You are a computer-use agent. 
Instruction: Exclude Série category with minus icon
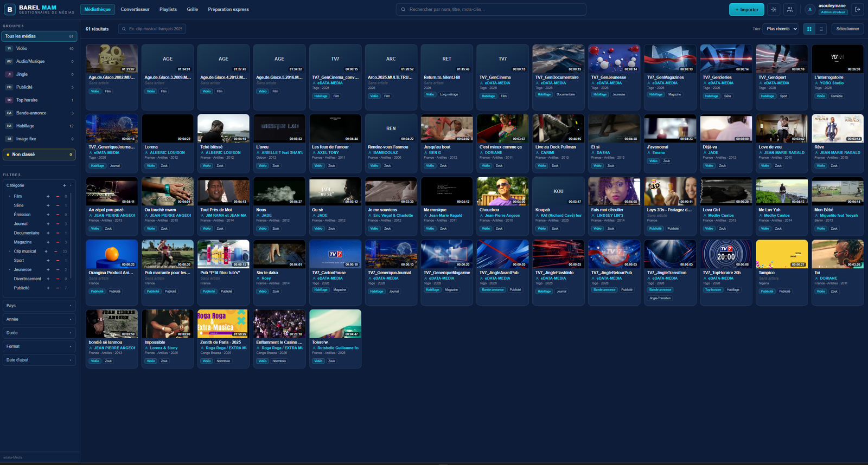click(58, 205)
